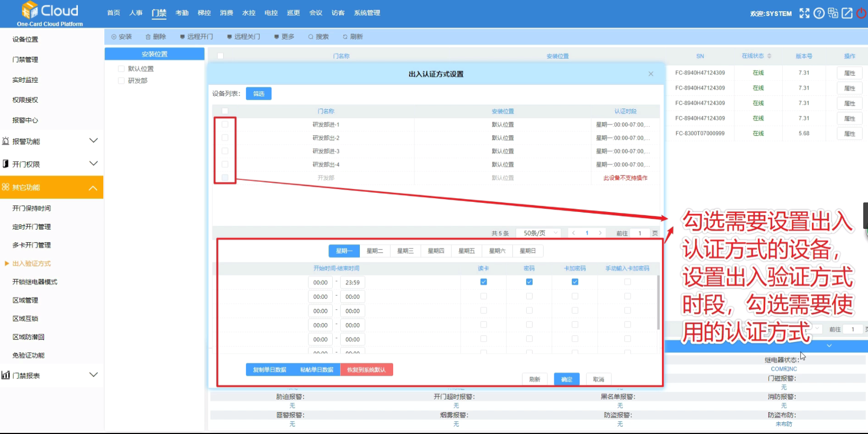Toggle fullscreen mode icon in the header
868x434 pixels.
[804, 13]
